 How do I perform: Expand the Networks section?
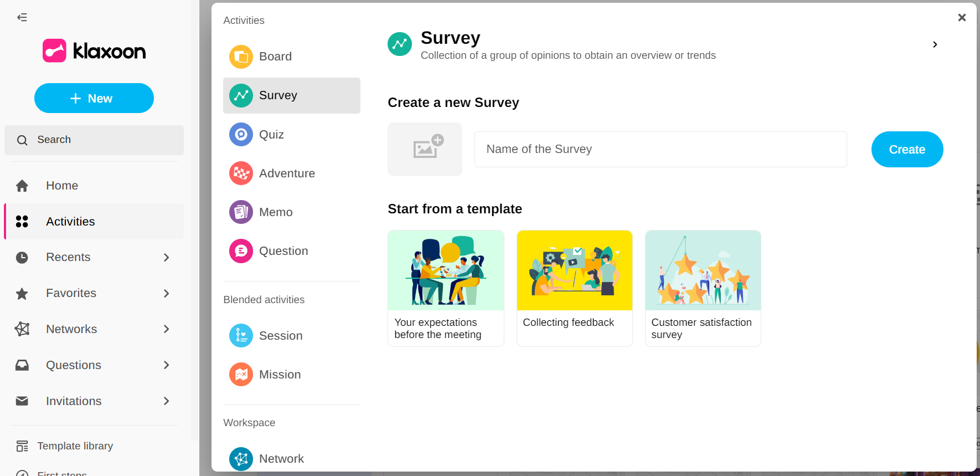coord(166,329)
